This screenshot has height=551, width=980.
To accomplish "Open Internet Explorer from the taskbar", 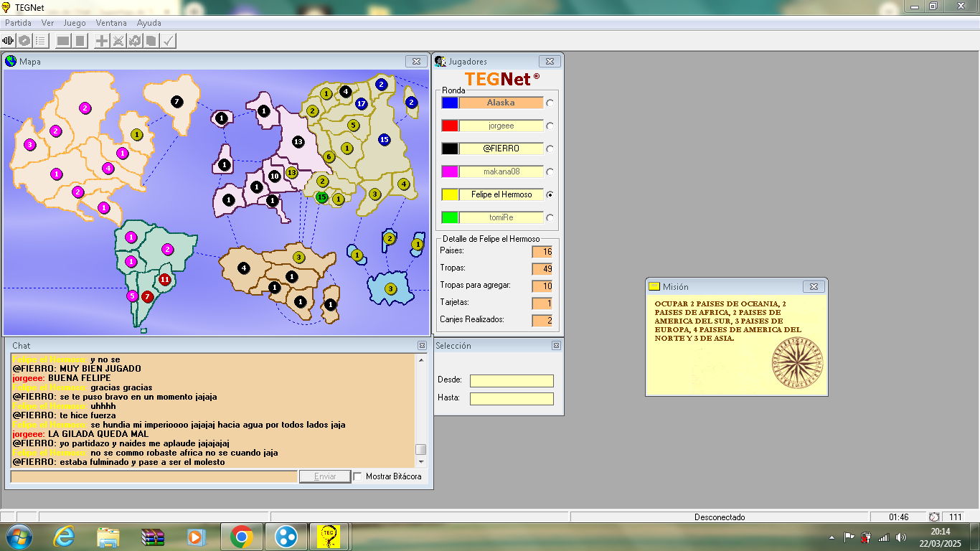I will click(64, 537).
